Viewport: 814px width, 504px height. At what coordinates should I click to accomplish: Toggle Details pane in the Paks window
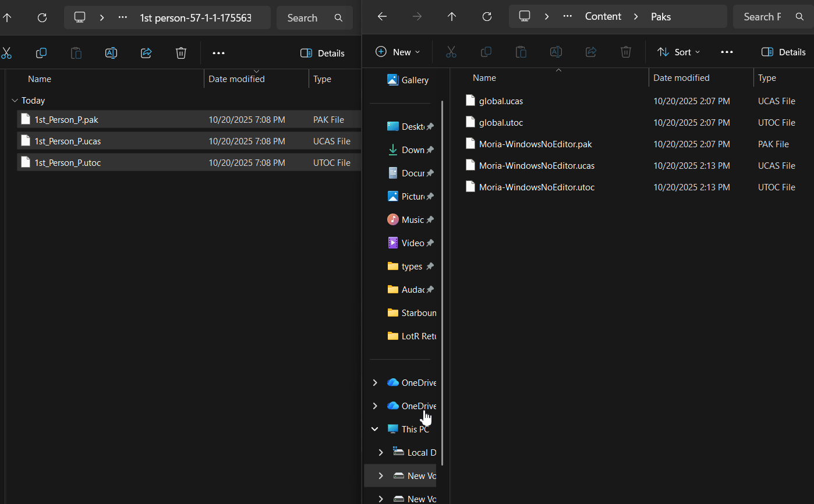point(784,52)
